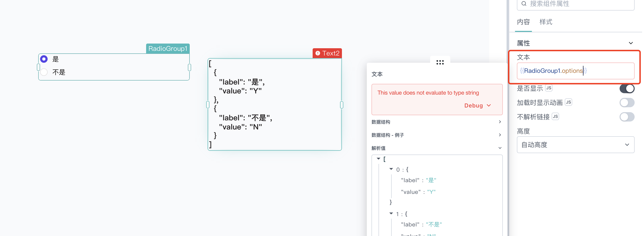Click the RadioGroup1 right resize handle
Image resolution: width=644 pixels, height=236 pixels.
coord(189,67)
